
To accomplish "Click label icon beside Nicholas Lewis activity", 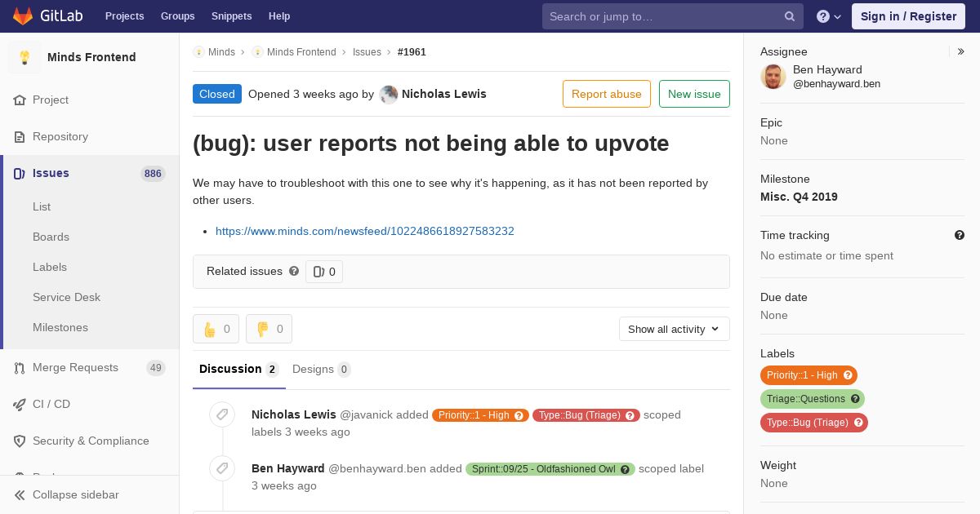I will [221, 414].
